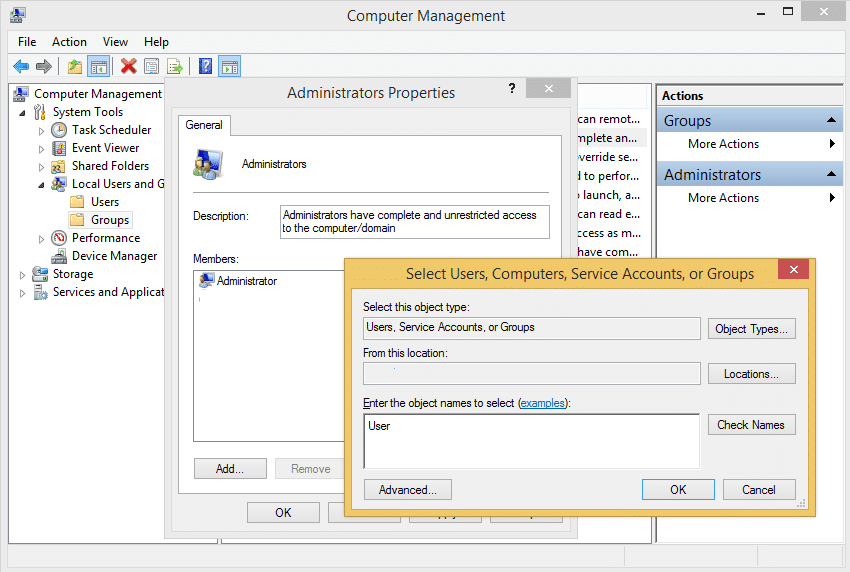The height and width of the screenshot is (572, 850).
Task: Click the blue Help question mark icon
Action: tap(205, 66)
